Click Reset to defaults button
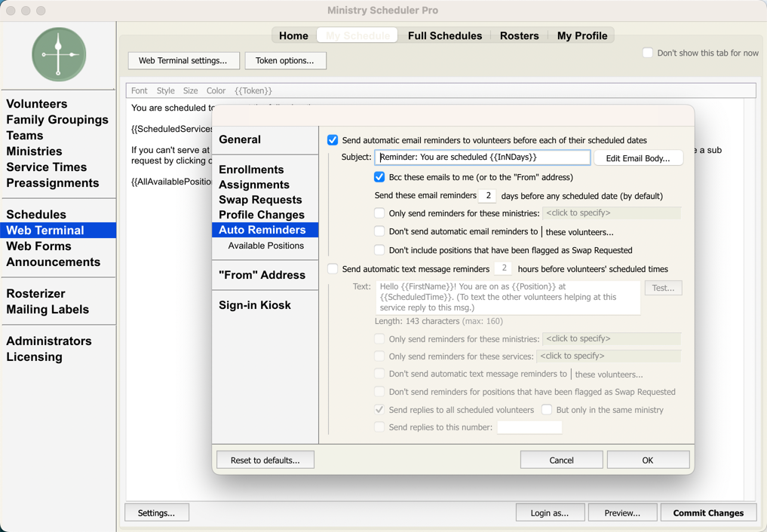Viewport: 767px width, 532px height. [265, 460]
